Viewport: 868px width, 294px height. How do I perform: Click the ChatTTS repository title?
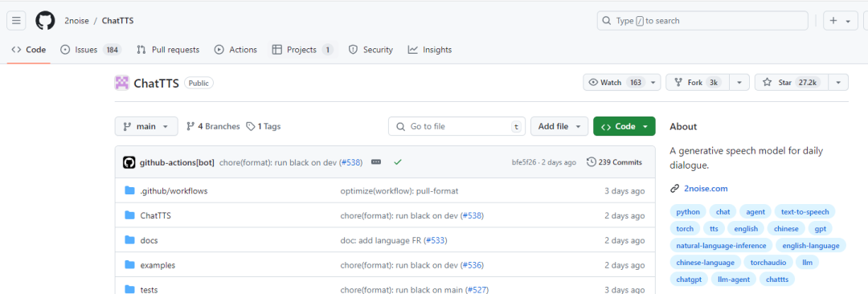tap(156, 83)
